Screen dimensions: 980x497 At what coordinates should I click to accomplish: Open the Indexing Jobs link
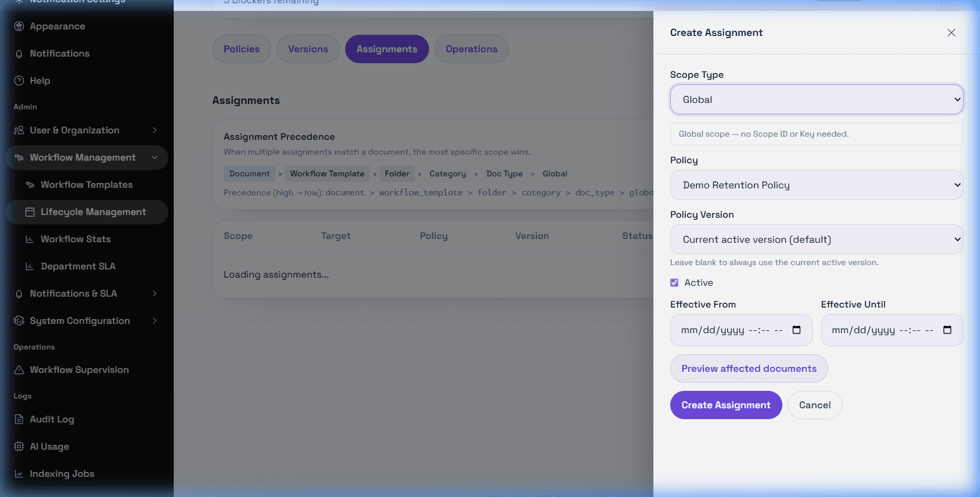point(87,474)
